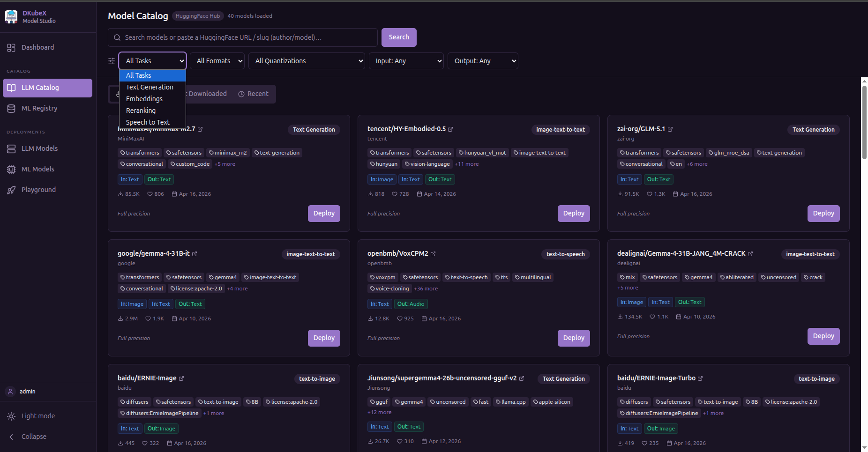Click the DKubeX Model Studio logo
This screenshot has width=868, height=452.
click(11, 17)
